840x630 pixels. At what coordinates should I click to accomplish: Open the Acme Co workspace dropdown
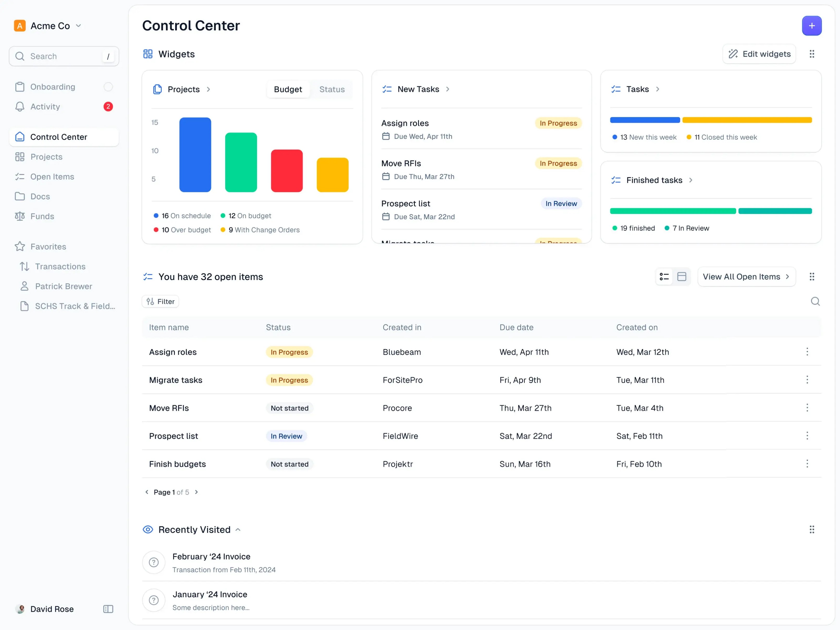pyautogui.click(x=78, y=26)
